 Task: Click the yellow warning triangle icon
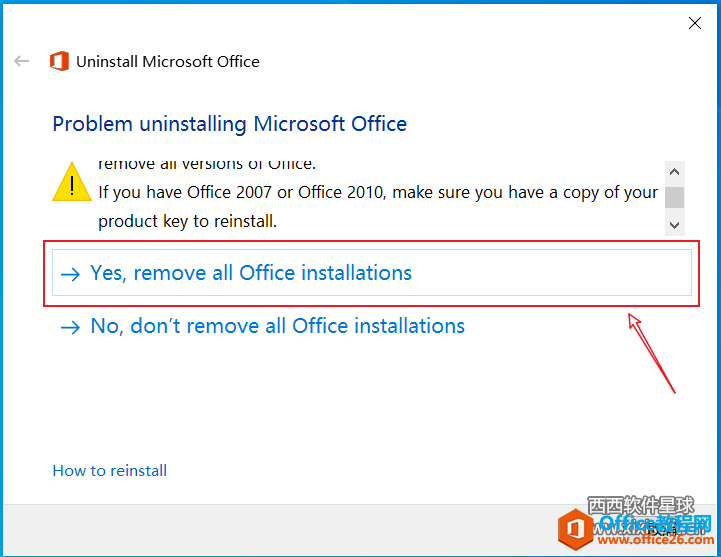tap(72, 181)
